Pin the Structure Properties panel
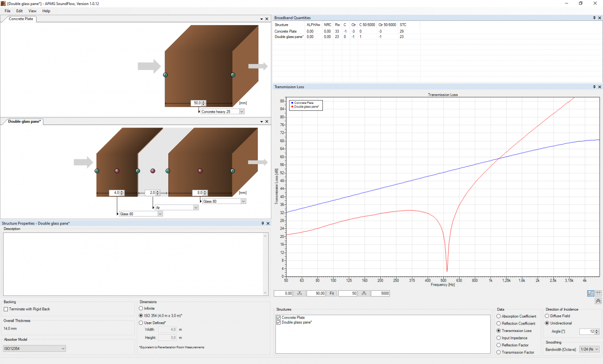Viewport: 603px width, 364px height. tap(263, 223)
